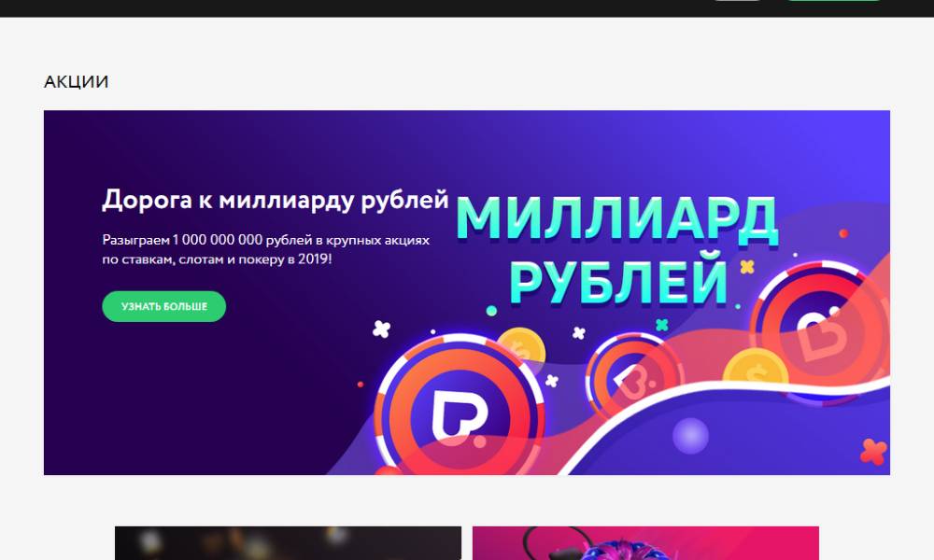Click the glowing purple sphere in the banner
Image resolution: width=934 pixels, height=560 pixels.
691,436
